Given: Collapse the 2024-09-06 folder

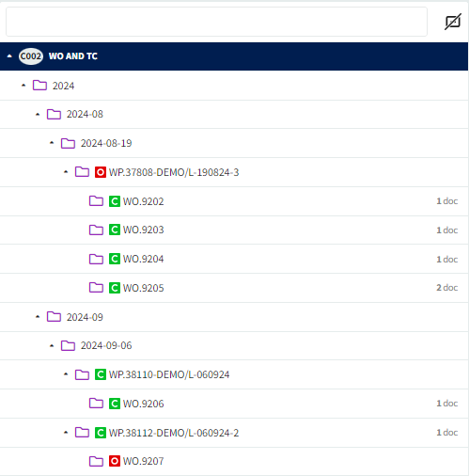Looking at the screenshot, I should click(52, 346).
